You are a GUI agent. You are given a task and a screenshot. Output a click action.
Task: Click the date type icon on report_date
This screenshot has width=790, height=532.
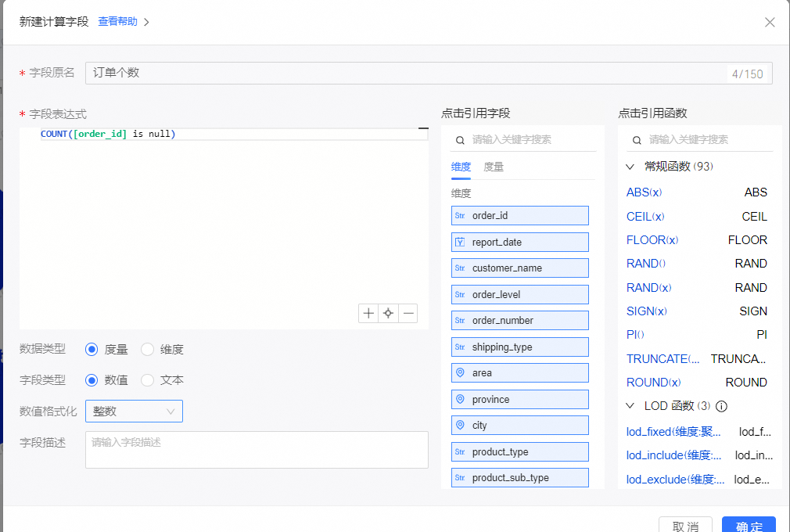460,242
